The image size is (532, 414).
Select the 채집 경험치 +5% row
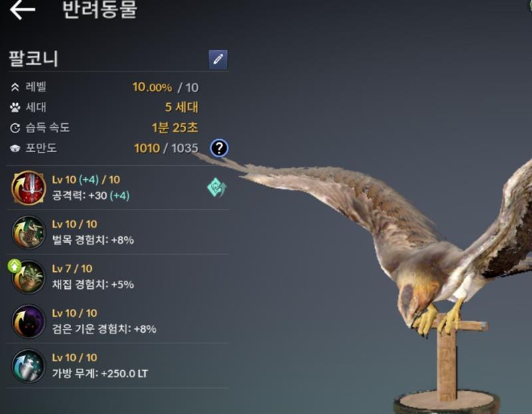[x=118, y=277]
